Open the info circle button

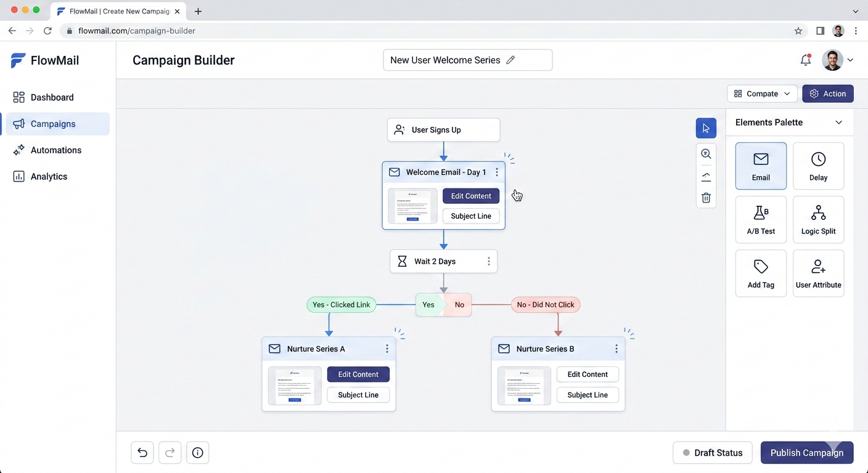(197, 453)
